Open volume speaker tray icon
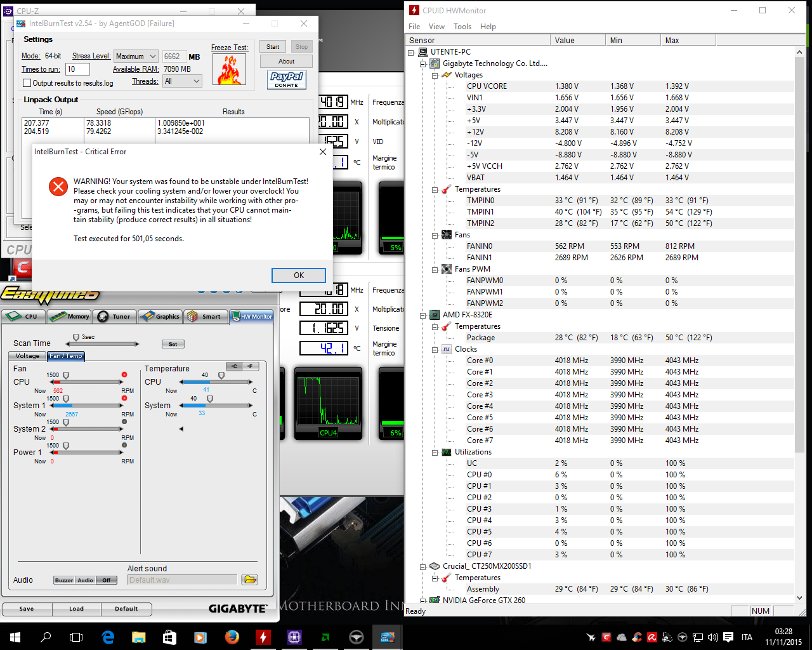Image resolution: width=812 pixels, height=650 pixels. pyautogui.click(x=712, y=637)
